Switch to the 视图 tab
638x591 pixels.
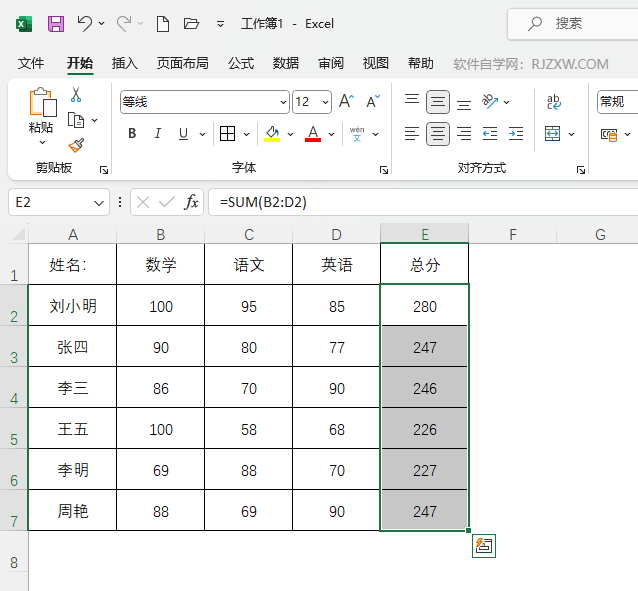click(x=376, y=63)
